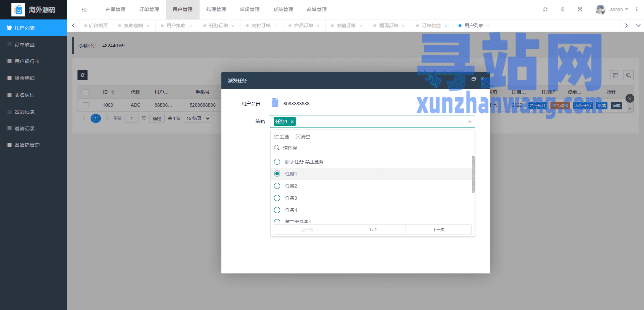The image size is (644, 310).
Task: Click the 下一页 button in dropdown list
Action: pyautogui.click(x=438, y=229)
